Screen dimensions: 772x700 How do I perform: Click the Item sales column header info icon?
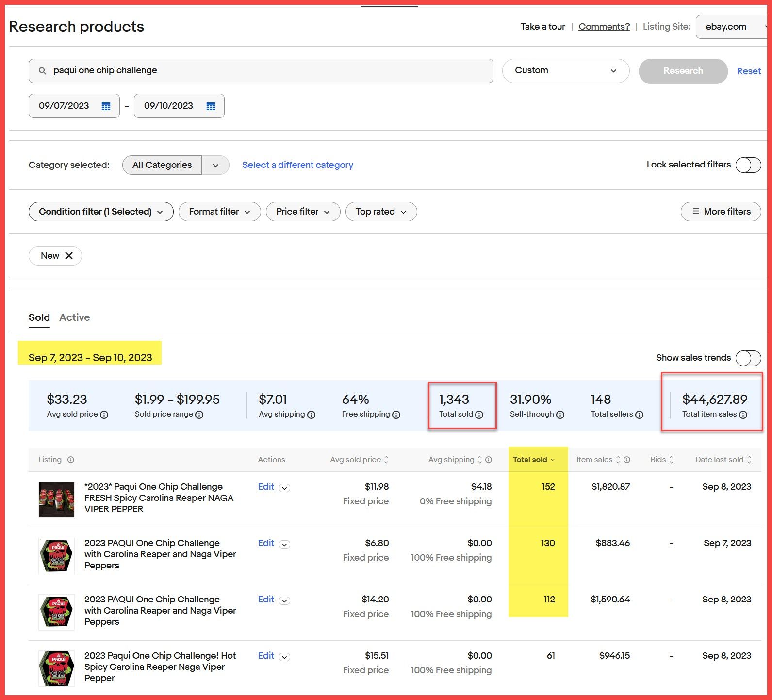[627, 460]
